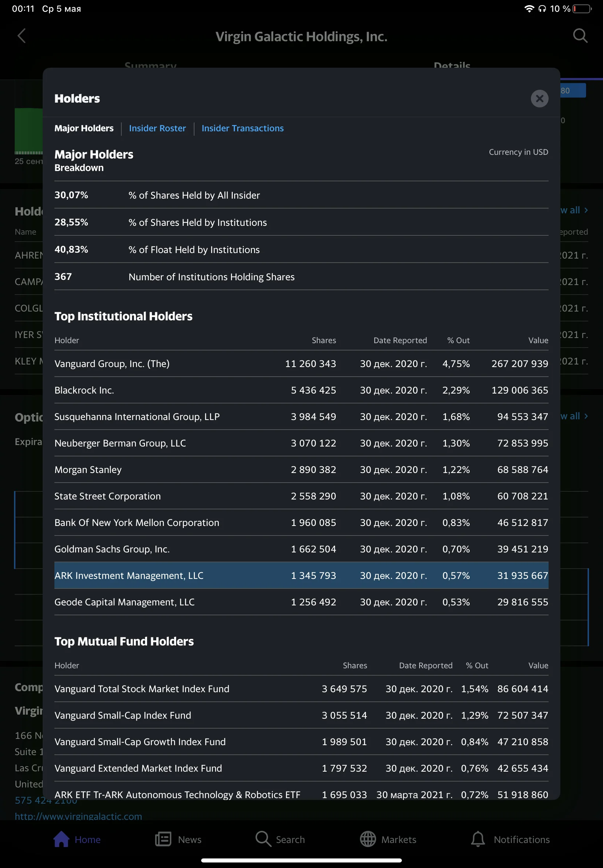
Task: Tap the Markets globe icon
Action: (368, 839)
